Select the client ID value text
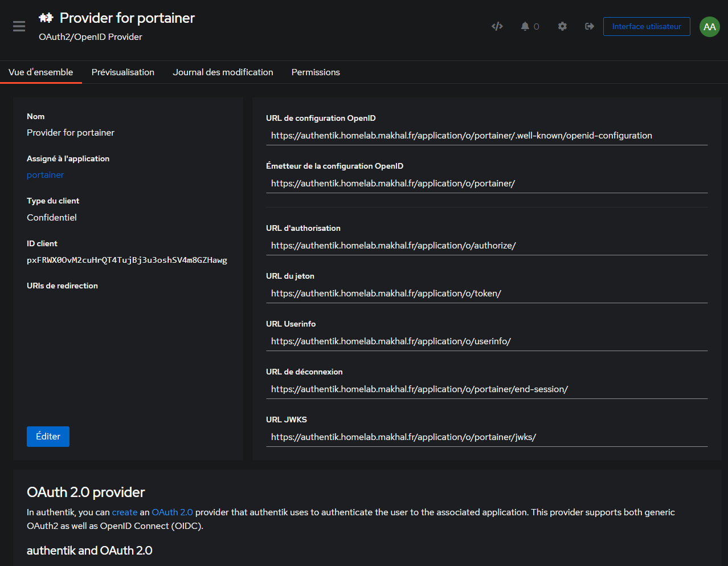The image size is (728, 566). click(127, 260)
